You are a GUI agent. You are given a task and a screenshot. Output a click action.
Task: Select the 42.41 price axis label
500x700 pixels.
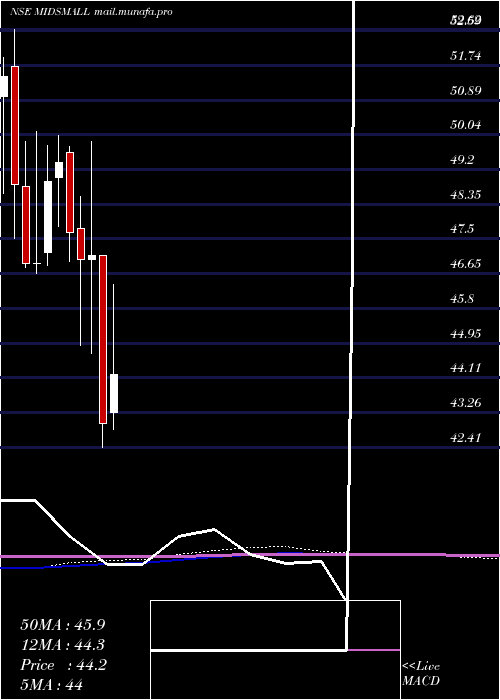(x=466, y=437)
